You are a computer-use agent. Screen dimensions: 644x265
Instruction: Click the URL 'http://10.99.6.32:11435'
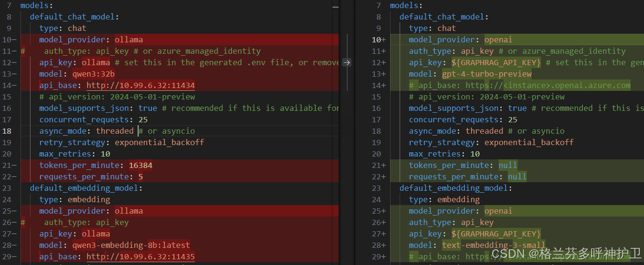[141, 256]
